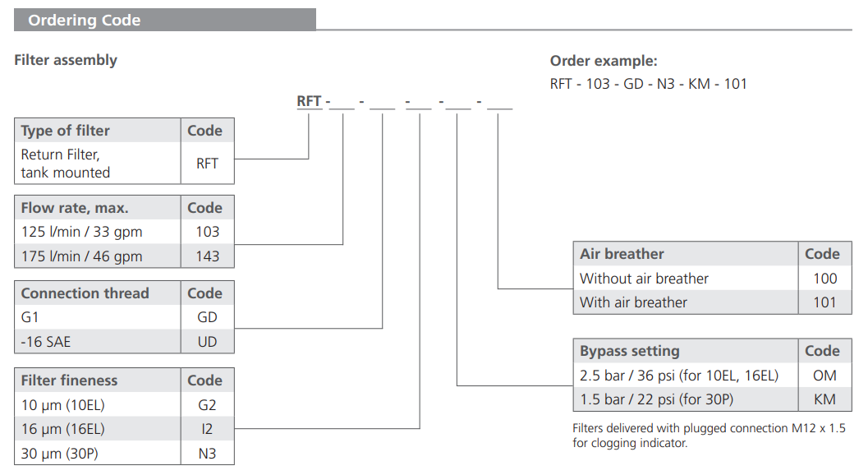Viewport: 868px width, 475px height.
Task: Select the GD code for G1 thread
Action: (207, 317)
